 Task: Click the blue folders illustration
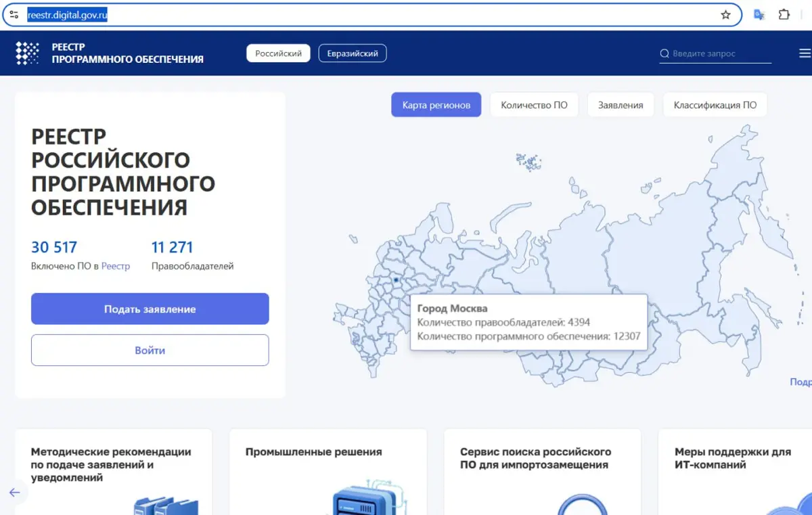pos(166,506)
